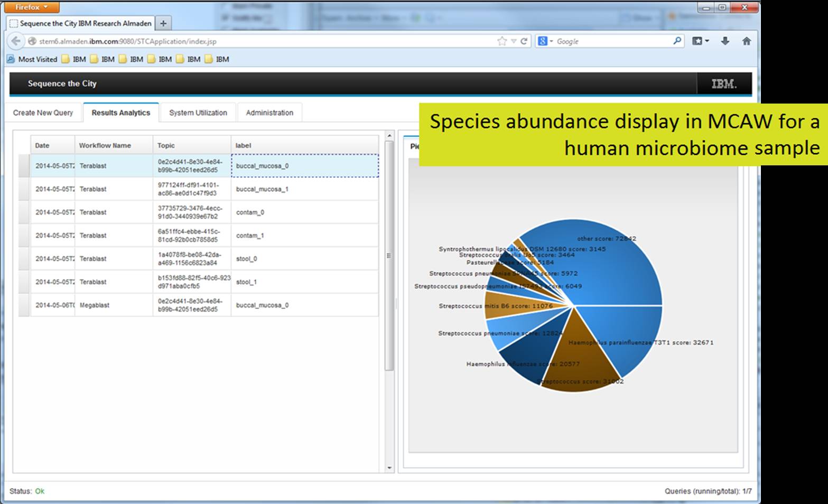Select the Results Analytics tab
This screenshot has height=504, width=828.
[x=121, y=113]
